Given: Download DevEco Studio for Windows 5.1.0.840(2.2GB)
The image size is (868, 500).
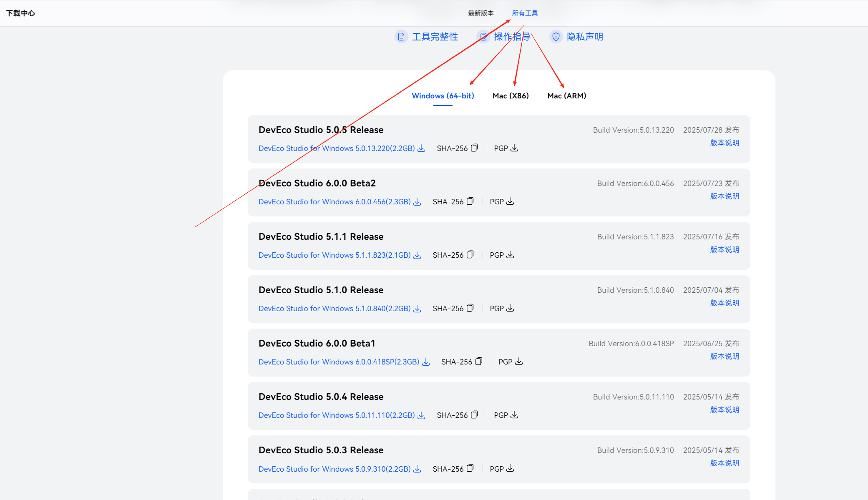Looking at the screenshot, I should click(x=335, y=308).
